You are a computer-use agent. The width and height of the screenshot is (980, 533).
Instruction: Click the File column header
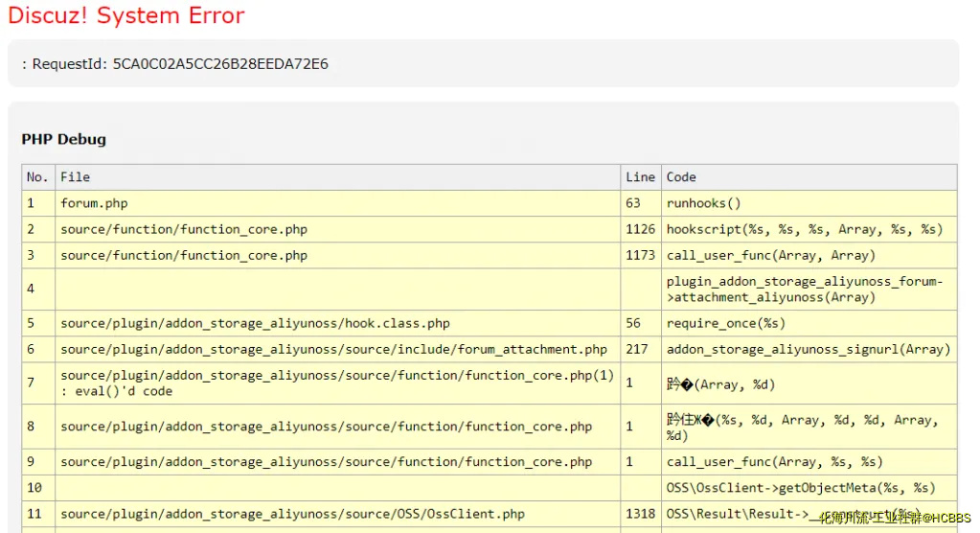(x=337, y=177)
